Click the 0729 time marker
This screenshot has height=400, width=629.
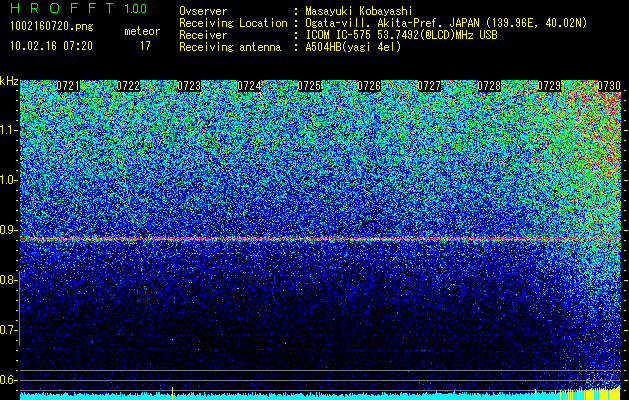[x=549, y=86]
